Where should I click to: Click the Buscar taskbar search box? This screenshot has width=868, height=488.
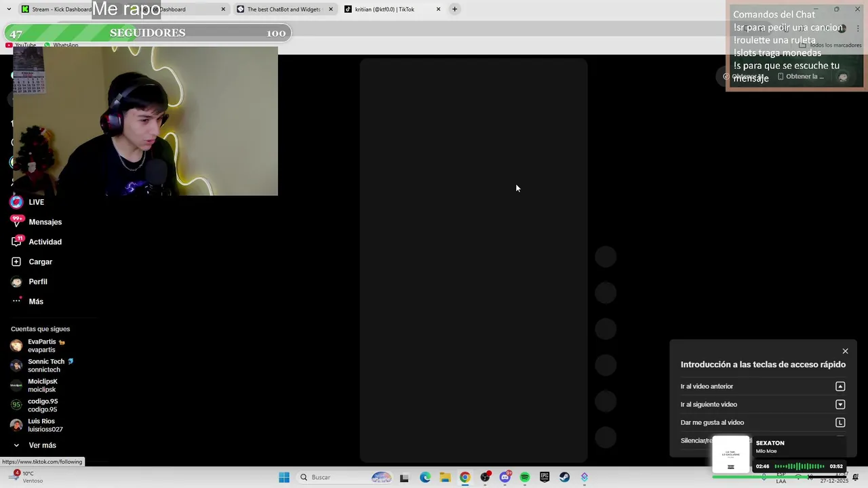347,477
